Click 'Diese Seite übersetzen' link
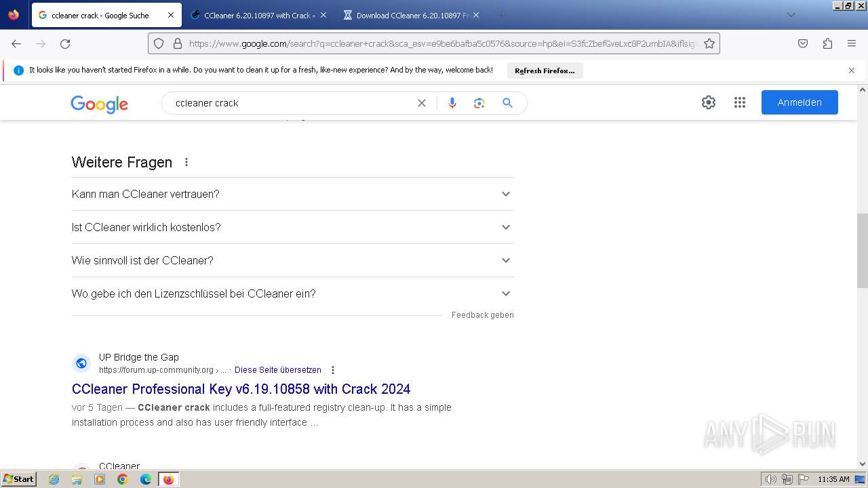The height and width of the screenshot is (488, 868). [x=278, y=370]
